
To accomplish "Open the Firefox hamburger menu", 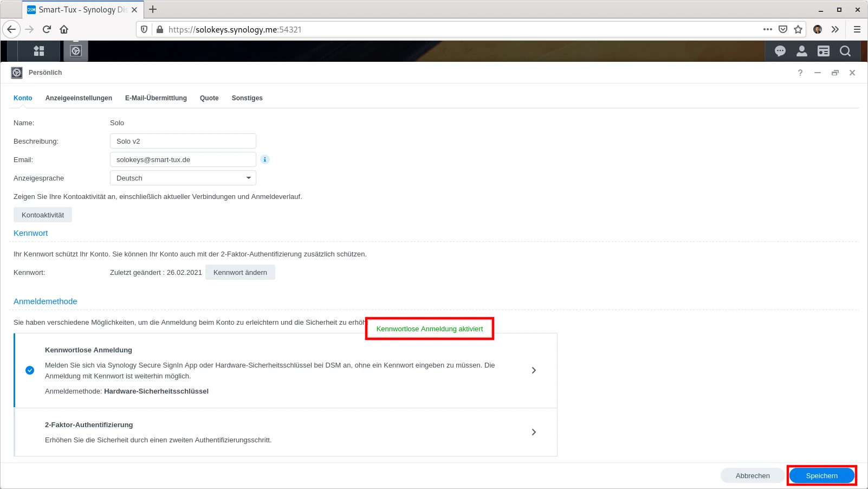I will 857,29.
